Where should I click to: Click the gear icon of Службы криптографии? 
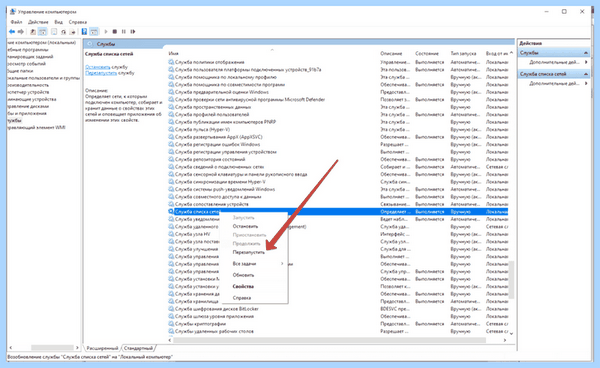pyautogui.click(x=171, y=324)
